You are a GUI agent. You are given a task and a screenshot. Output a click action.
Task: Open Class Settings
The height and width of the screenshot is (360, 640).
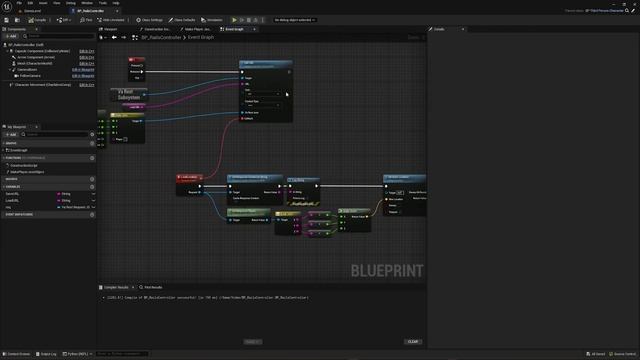point(149,20)
